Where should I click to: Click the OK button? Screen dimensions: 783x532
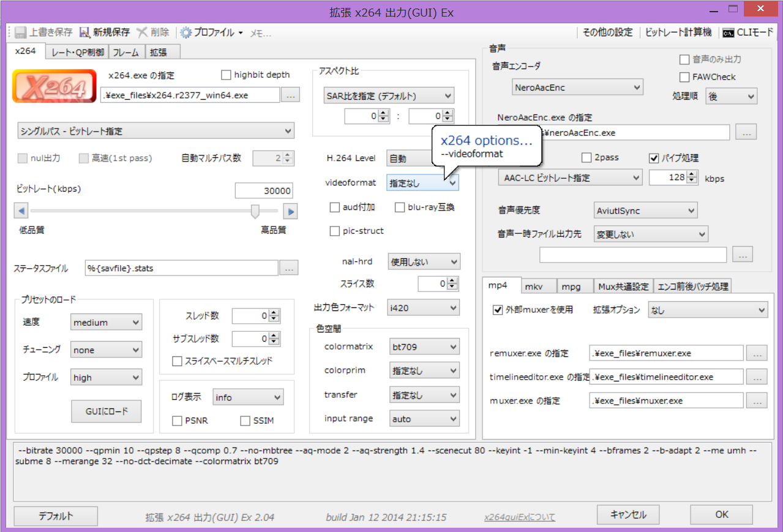point(722,514)
